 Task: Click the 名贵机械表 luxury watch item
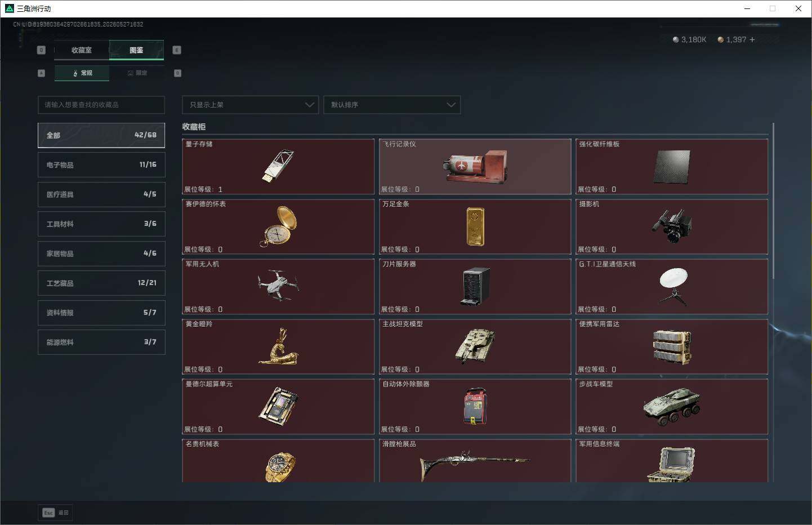click(x=278, y=461)
